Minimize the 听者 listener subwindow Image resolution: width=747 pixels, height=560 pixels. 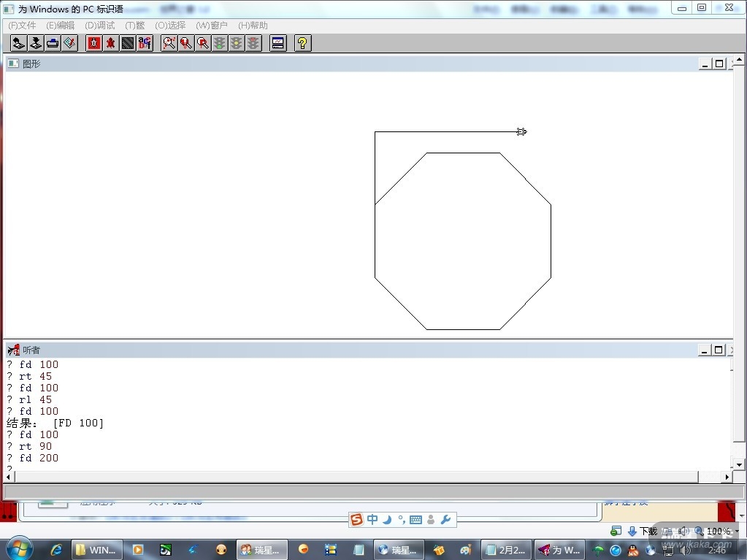click(x=705, y=350)
